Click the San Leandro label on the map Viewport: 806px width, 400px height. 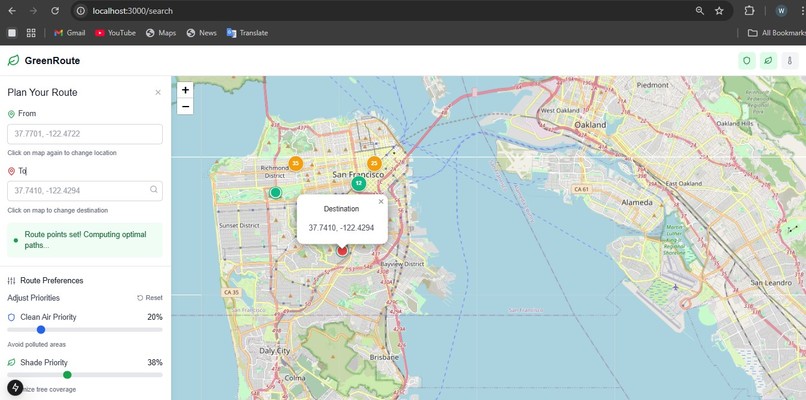pos(771,283)
